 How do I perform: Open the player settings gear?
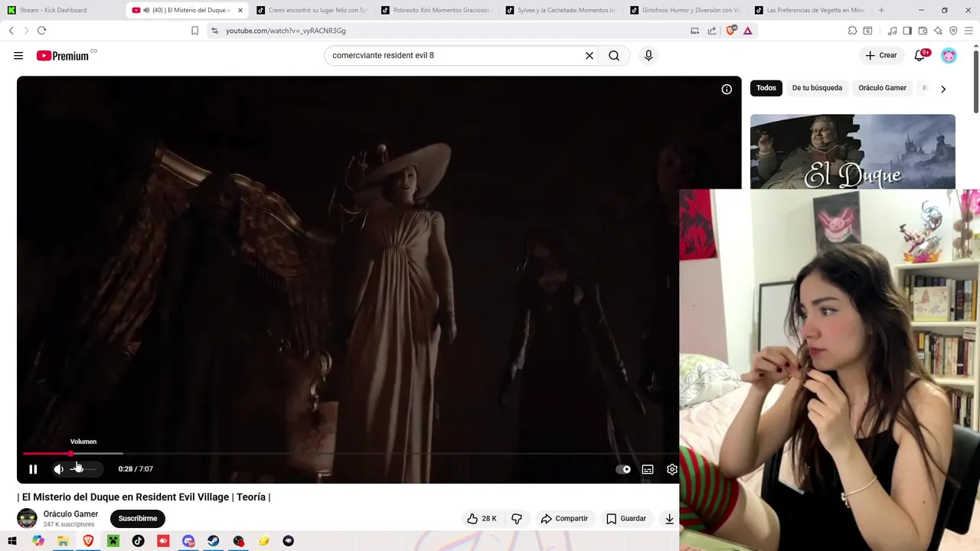click(671, 469)
